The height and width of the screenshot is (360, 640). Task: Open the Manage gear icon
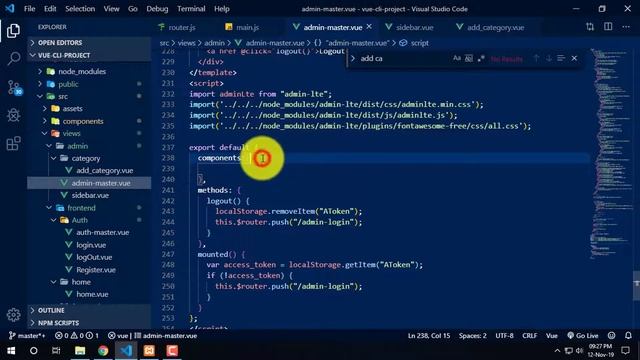(13, 314)
